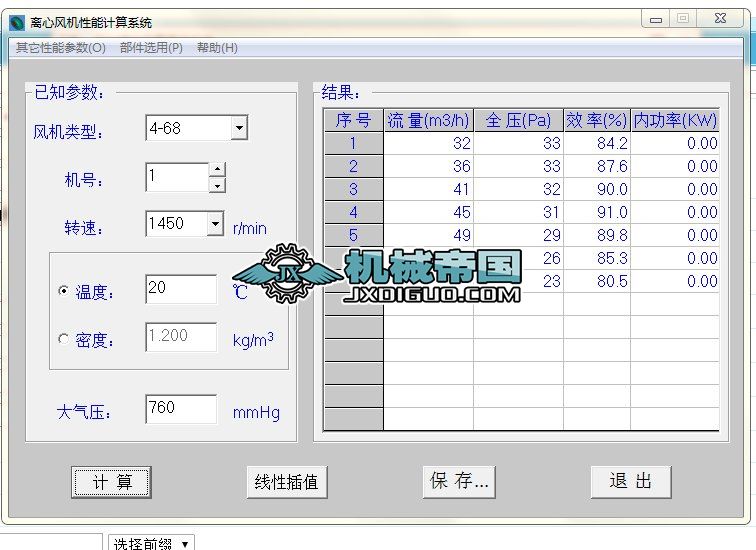Increase 机号 with the up spinner arrow
This screenshot has width=756, height=550.
tap(217, 169)
